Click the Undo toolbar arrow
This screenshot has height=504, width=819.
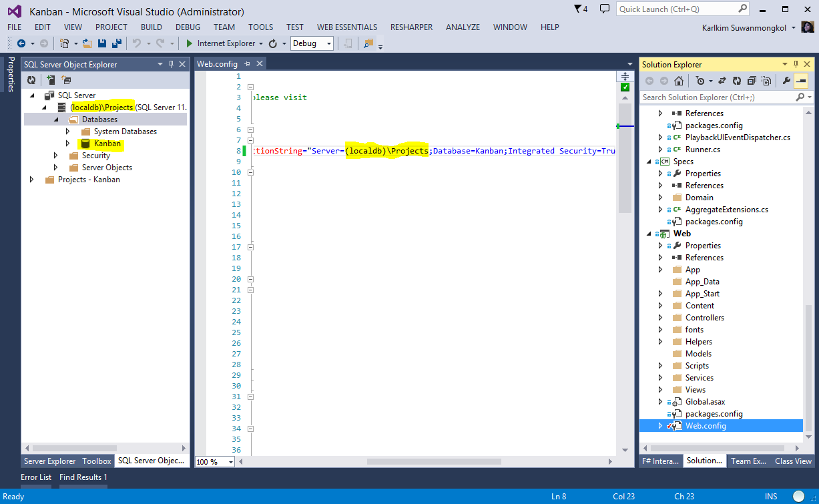[136, 43]
